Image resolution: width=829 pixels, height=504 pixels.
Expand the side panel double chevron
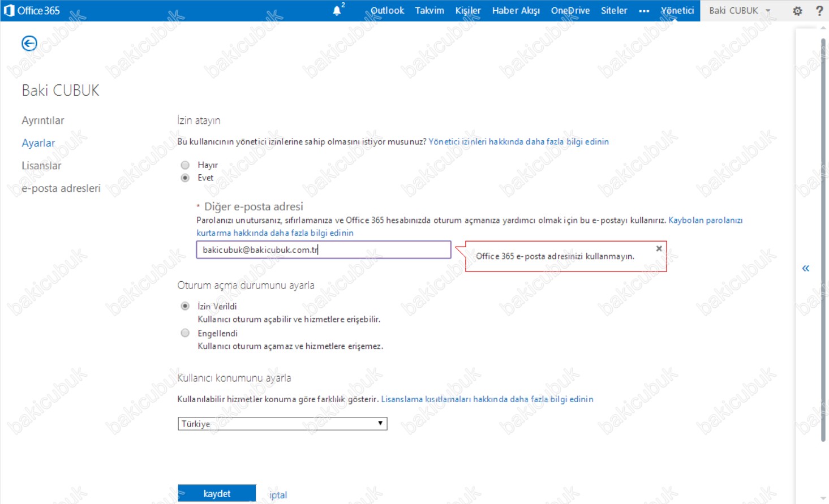coord(806,268)
